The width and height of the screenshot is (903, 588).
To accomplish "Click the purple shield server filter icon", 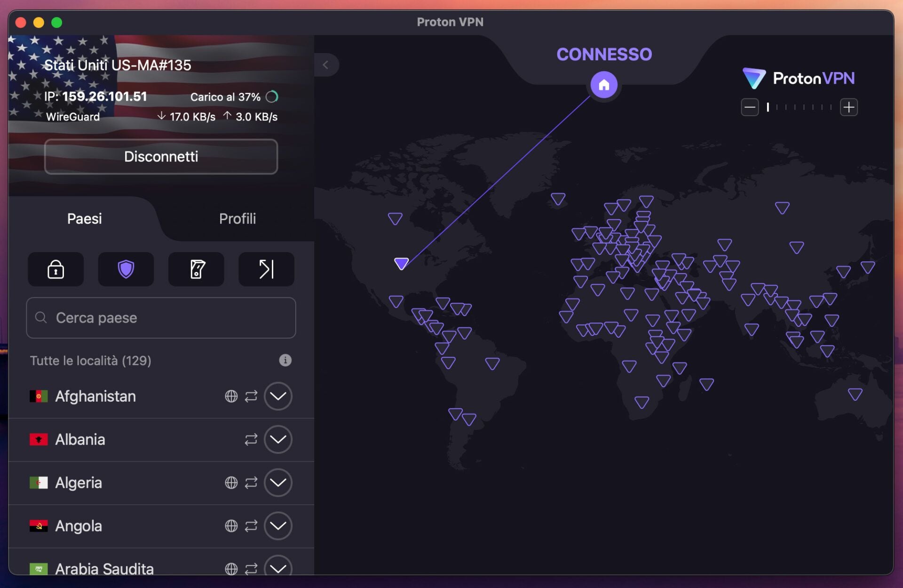I will [126, 269].
